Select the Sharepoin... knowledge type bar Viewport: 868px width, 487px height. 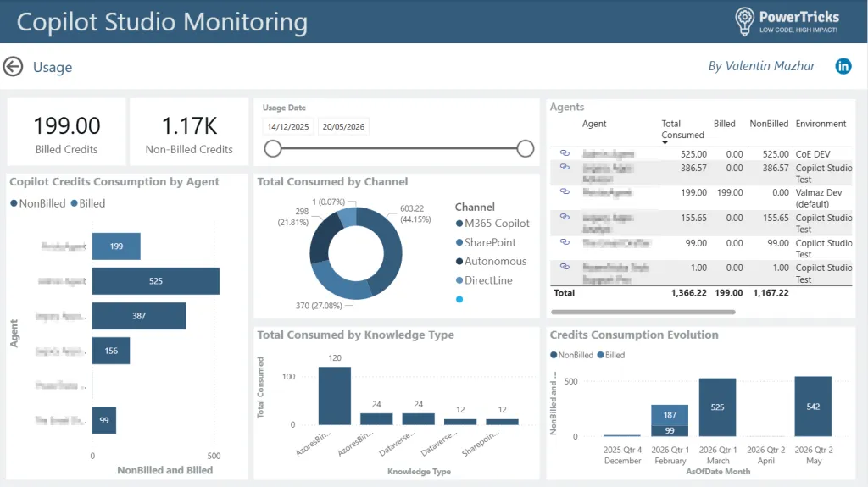[502, 423]
